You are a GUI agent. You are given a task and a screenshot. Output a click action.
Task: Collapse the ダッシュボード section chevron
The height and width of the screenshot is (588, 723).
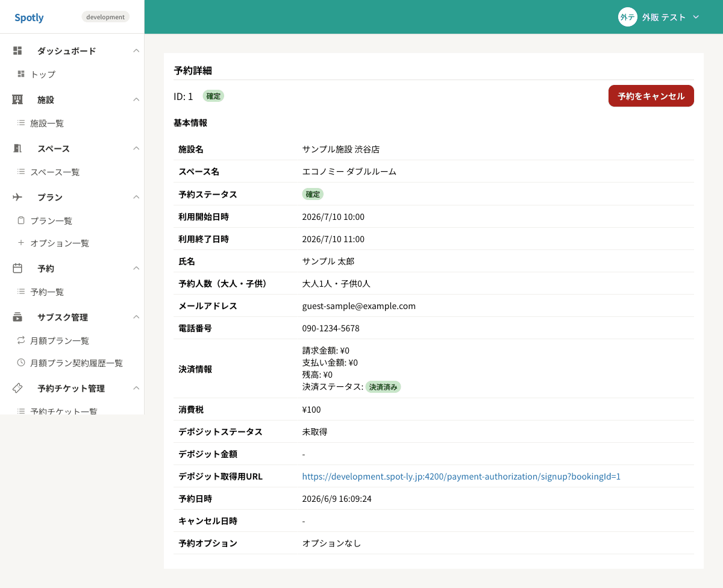tap(136, 51)
